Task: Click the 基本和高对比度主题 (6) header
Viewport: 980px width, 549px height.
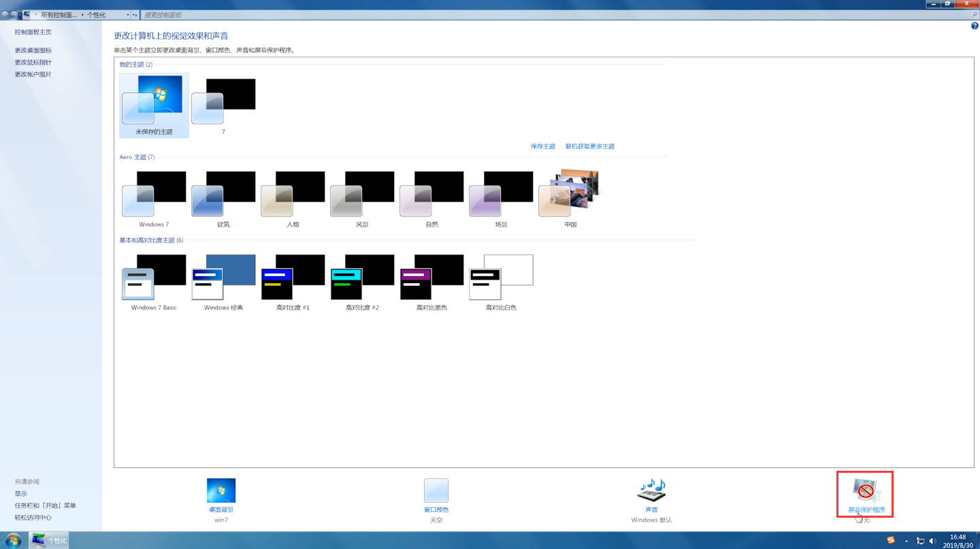Action: [x=151, y=240]
